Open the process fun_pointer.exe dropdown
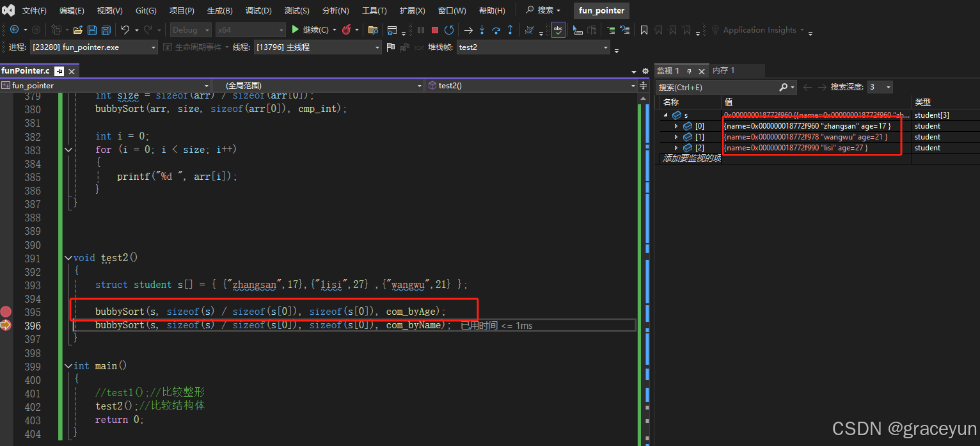 tap(93, 47)
